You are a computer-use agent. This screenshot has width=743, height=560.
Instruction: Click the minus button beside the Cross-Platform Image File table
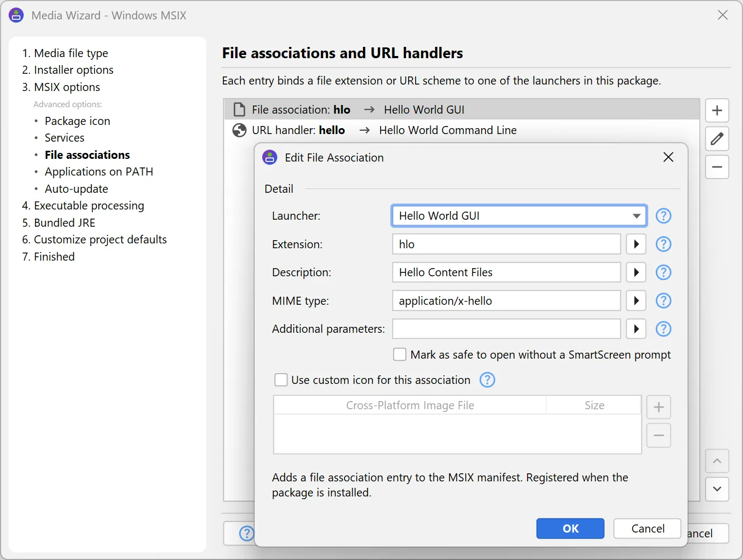point(658,435)
